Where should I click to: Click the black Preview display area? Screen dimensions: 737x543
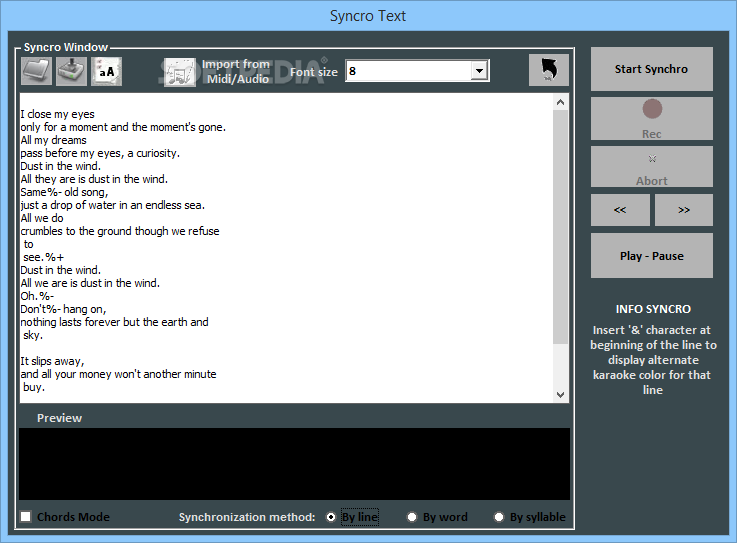(x=294, y=464)
